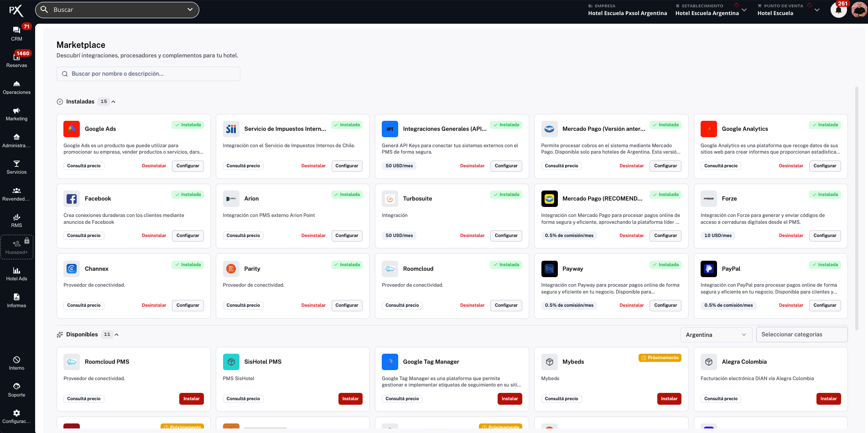Click Configurar on Payway card
This screenshot has height=433, width=868.
coord(665,305)
